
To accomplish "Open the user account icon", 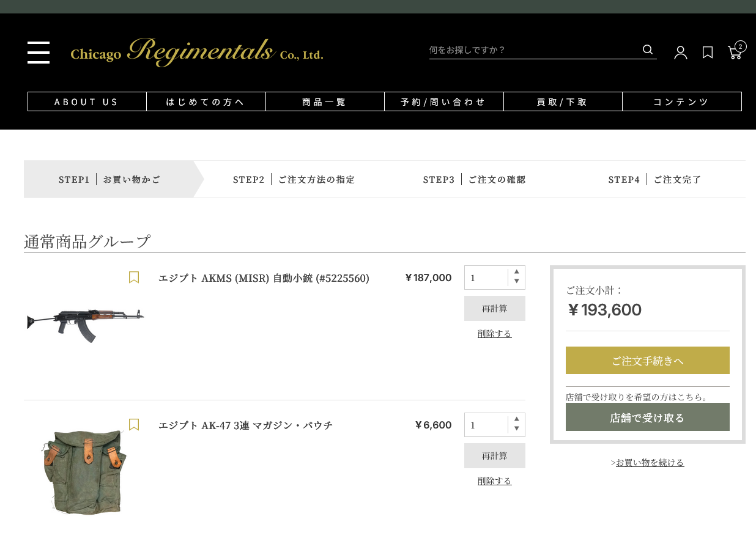I will (680, 53).
